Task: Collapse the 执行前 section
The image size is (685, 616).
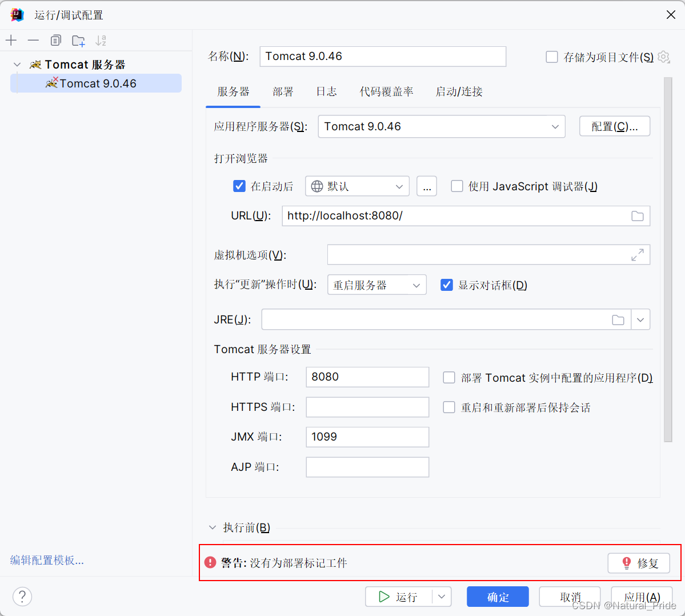Action: coord(213,527)
